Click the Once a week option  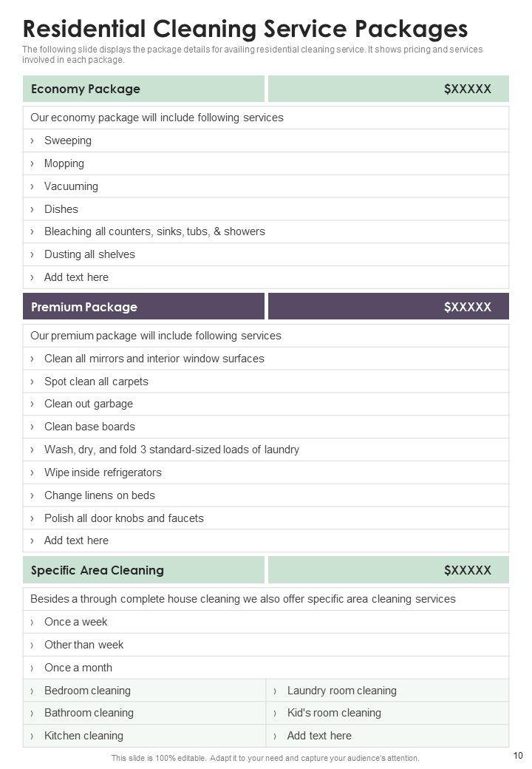click(x=75, y=622)
